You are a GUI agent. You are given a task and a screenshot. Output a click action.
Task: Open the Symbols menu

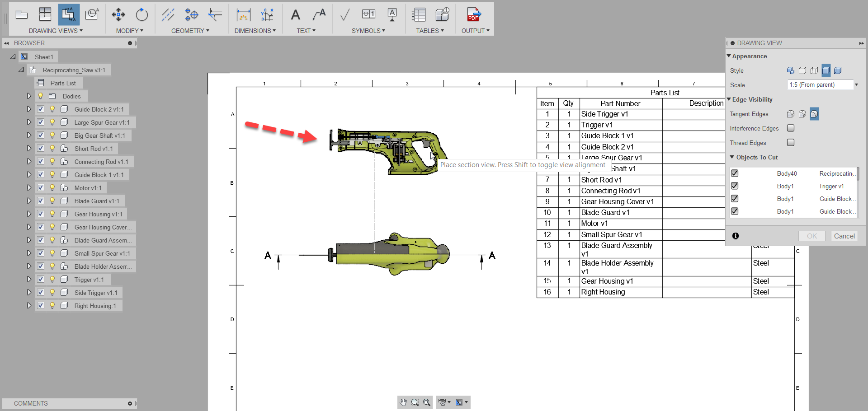[368, 30]
